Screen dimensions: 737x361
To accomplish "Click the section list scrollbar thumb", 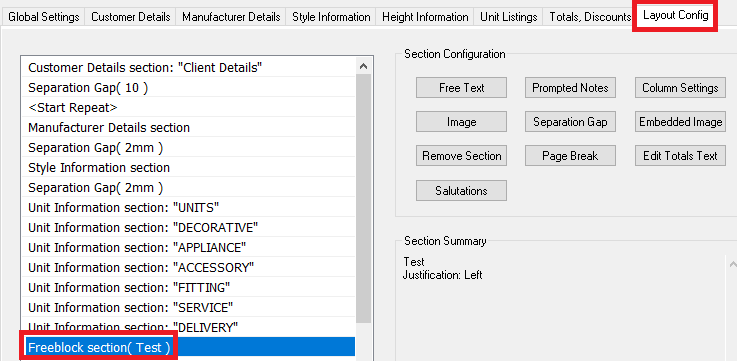I will [363, 198].
